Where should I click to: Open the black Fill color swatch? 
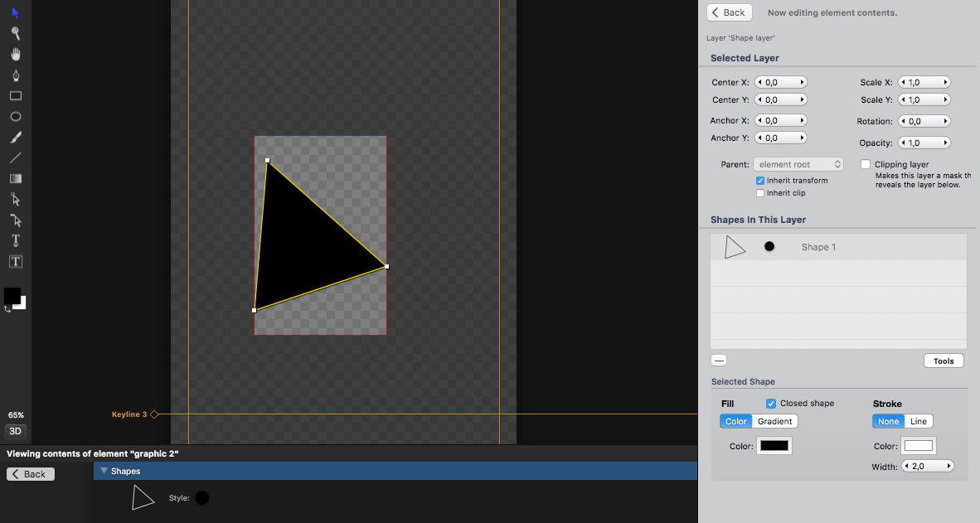[x=774, y=446]
